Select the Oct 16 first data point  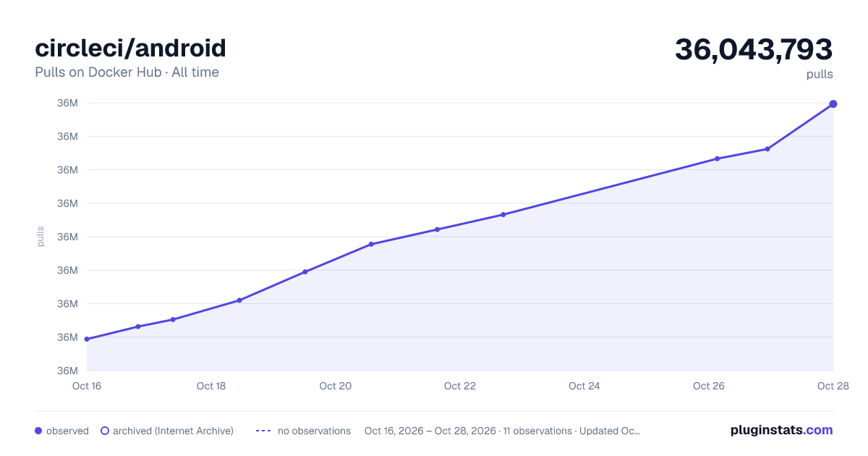pos(87,339)
